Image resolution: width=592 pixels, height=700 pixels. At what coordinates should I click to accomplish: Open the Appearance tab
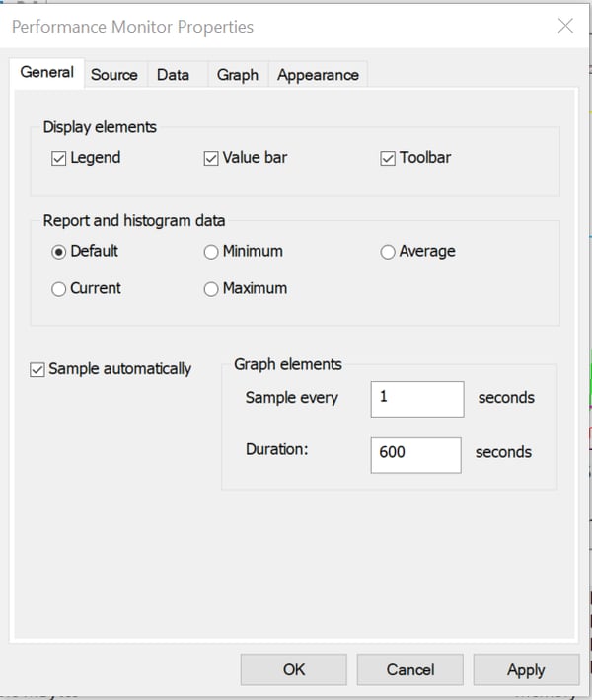pyautogui.click(x=318, y=74)
